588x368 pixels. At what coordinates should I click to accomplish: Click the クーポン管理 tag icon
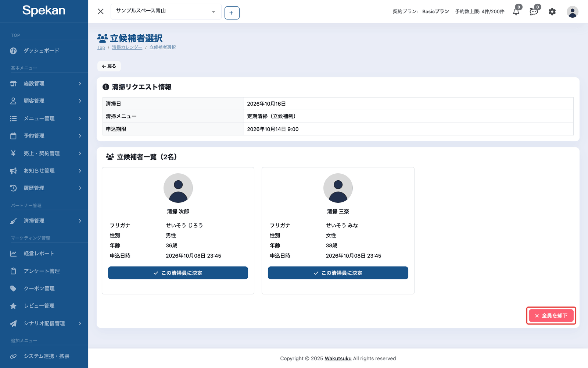[x=13, y=289]
